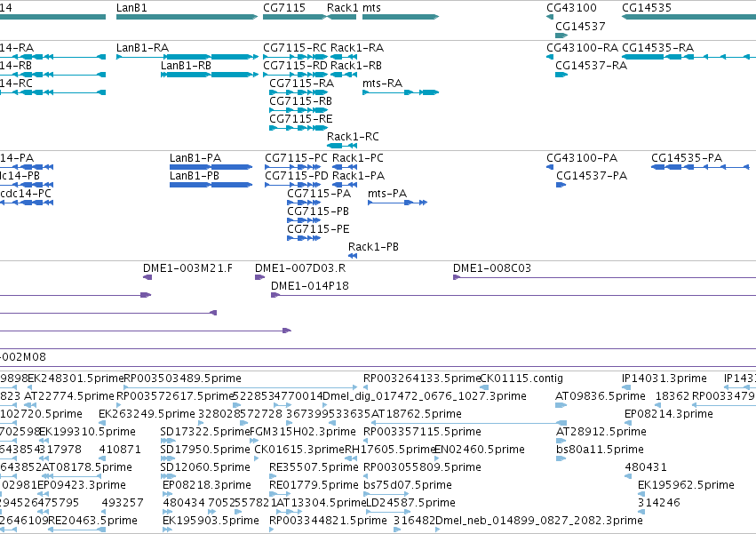Image resolution: width=756 pixels, height=534 pixels.
Task: Open the LanB1-RA transcript
Action: [x=187, y=57]
